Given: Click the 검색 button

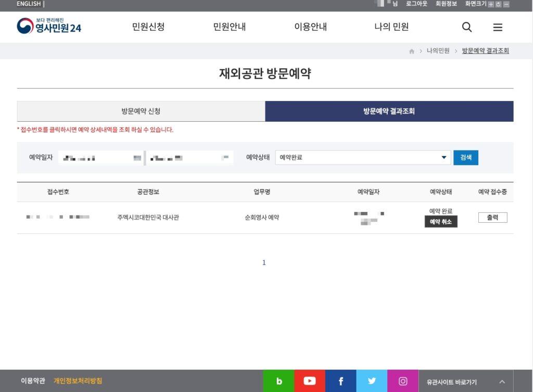Looking at the screenshot, I should (466, 157).
